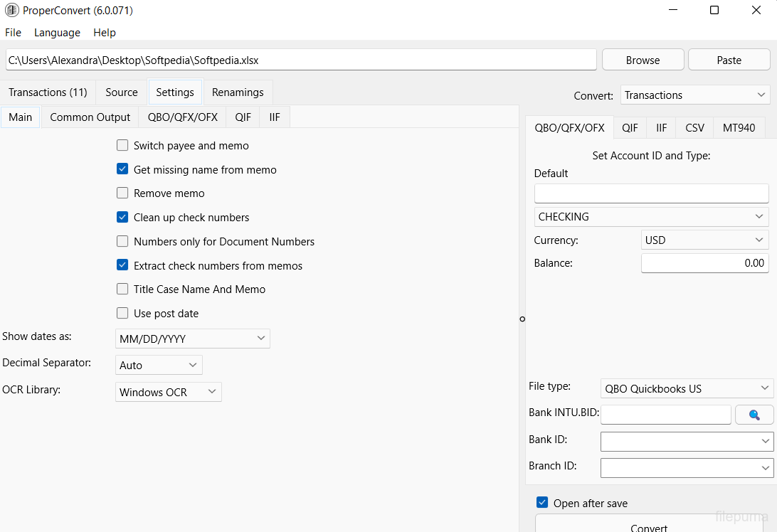Open the Language menu
Screen dimensions: 777x532
pyautogui.click(x=57, y=33)
